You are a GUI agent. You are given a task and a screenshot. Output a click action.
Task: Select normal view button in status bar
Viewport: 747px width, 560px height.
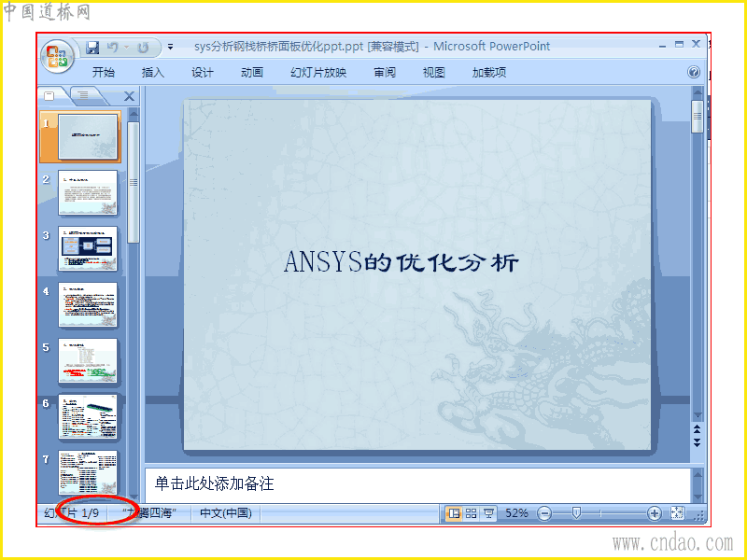[x=454, y=512]
